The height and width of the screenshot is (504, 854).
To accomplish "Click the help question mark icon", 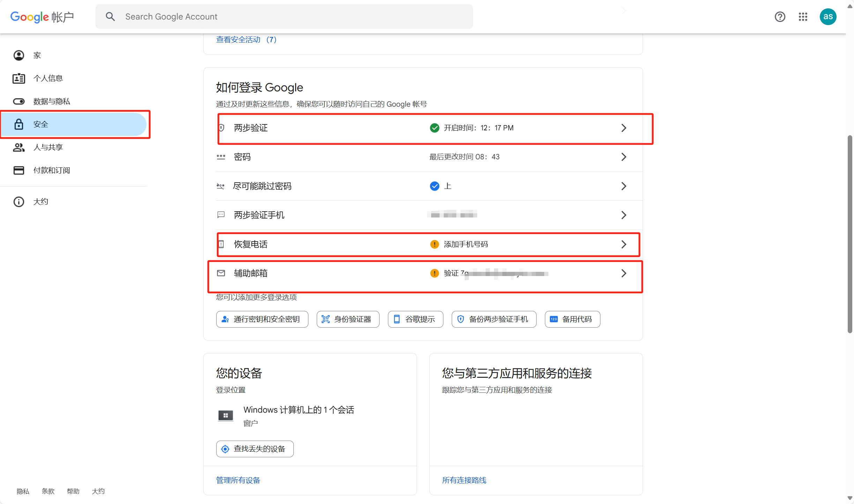I will 780,16.
